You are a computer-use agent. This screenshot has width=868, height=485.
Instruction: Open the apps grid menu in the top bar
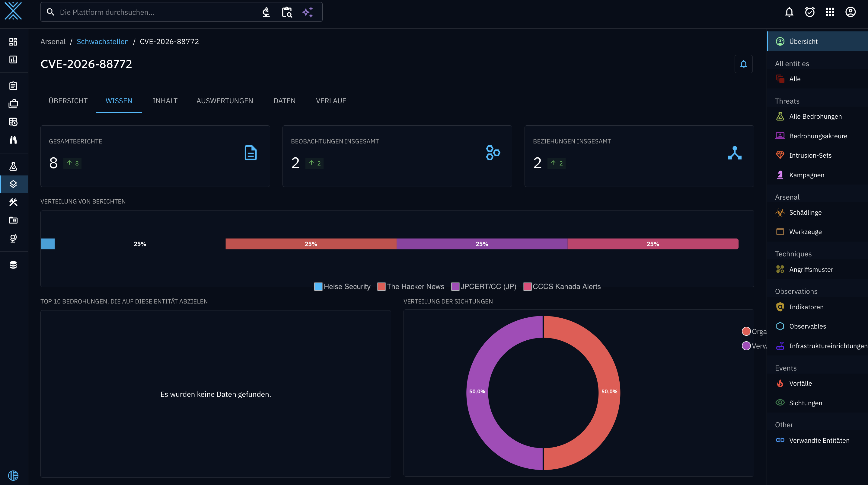pyautogui.click(x=830, y=12)
